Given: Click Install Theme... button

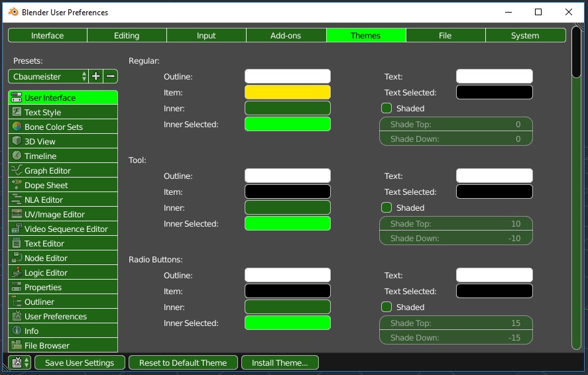Looking at the screenshot, I should coord(280,362).
